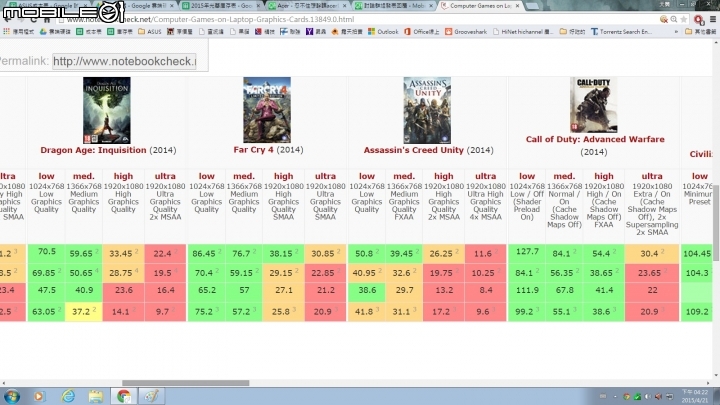Click the Permalink URL field

tap(124, 62)
